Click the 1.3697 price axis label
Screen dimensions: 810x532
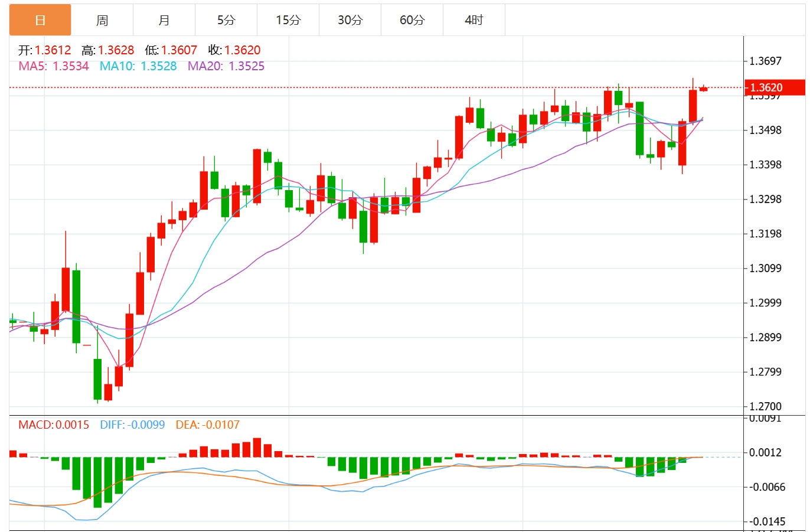(765, 61)
